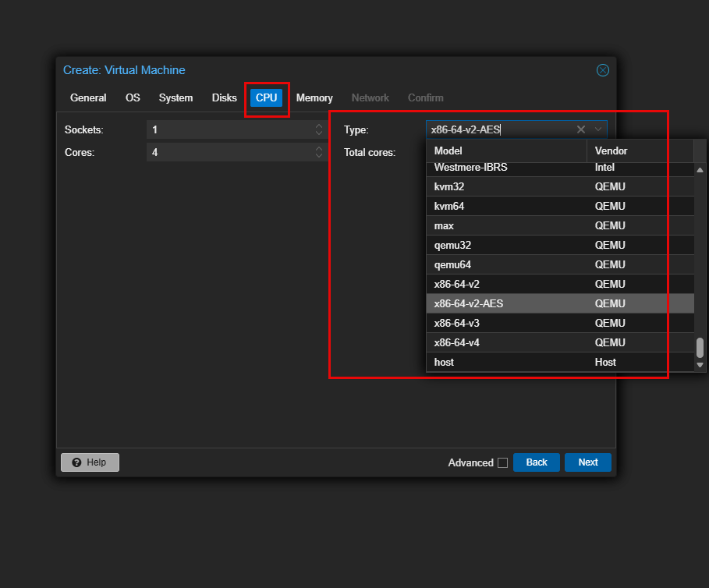Switch to the Memory tab

coord(314,97)
